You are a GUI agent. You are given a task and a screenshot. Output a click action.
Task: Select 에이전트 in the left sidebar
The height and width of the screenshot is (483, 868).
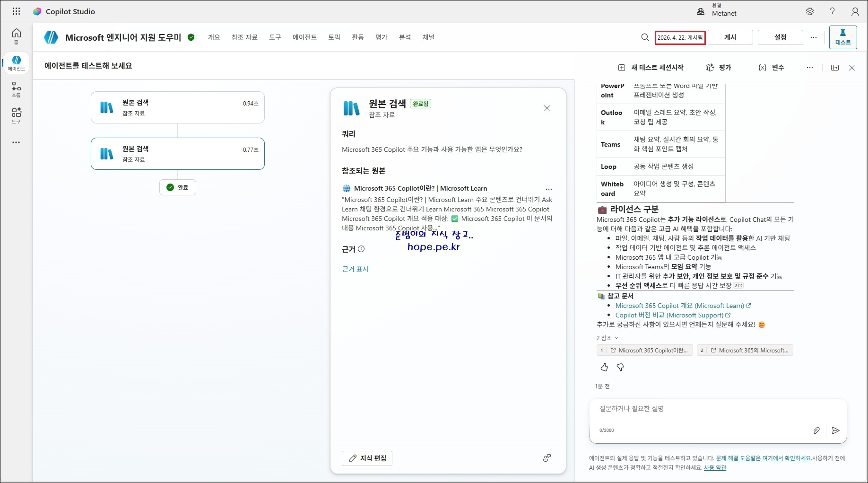(17, 63)
